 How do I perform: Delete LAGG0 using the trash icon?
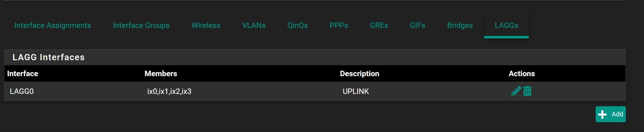527,91
